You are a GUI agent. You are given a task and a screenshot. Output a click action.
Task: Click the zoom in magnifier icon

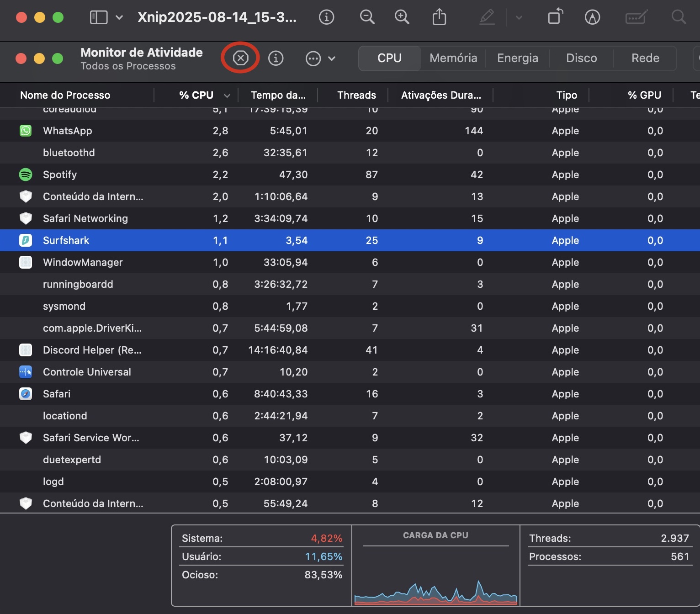pos(402,17)
